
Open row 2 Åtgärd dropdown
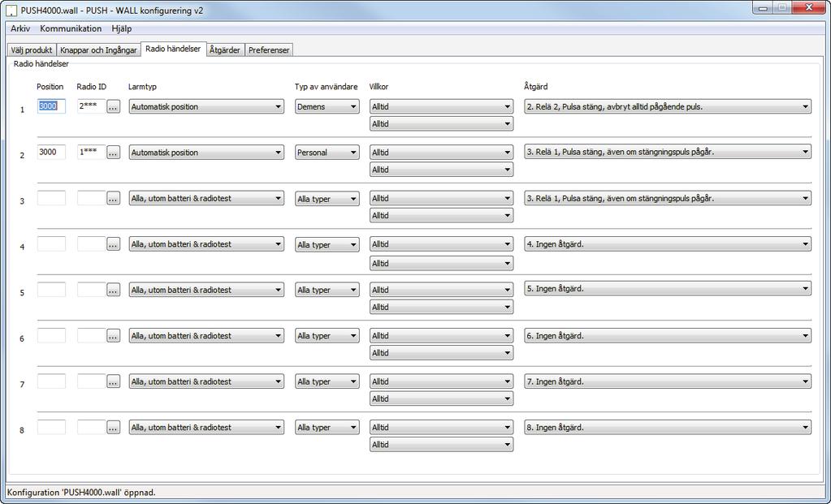[667, 153]
